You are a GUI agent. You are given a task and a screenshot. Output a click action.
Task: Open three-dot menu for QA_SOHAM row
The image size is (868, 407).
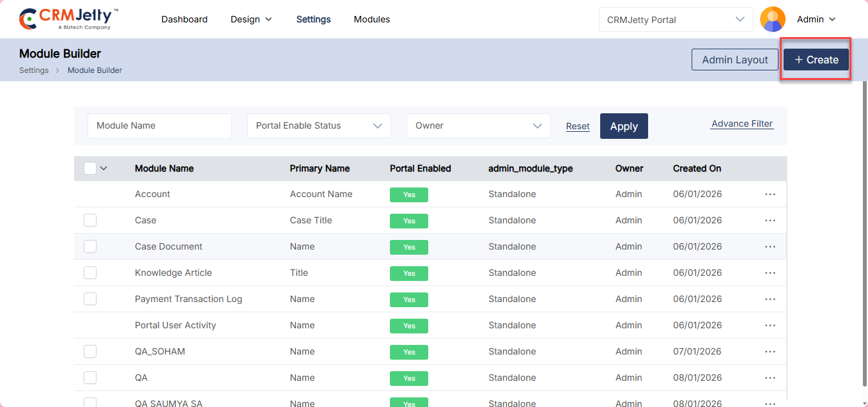click(770, 351)
